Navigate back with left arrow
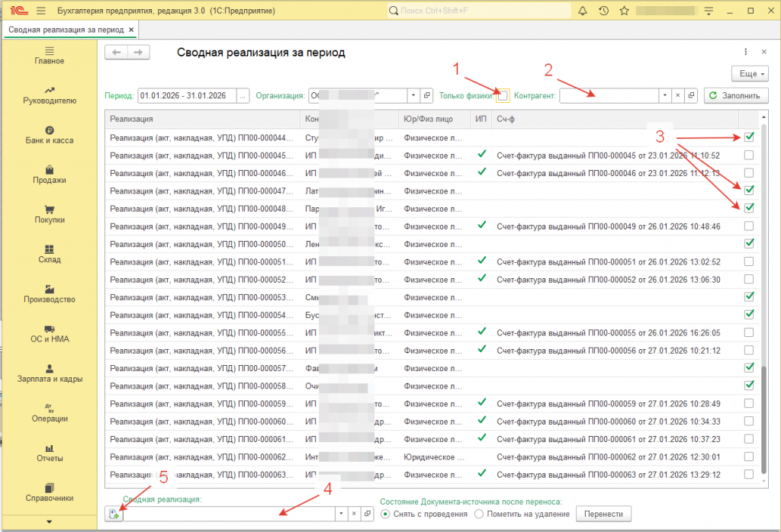Image resolution: width=781 pixels, height=532 pixels. [116, 53]
